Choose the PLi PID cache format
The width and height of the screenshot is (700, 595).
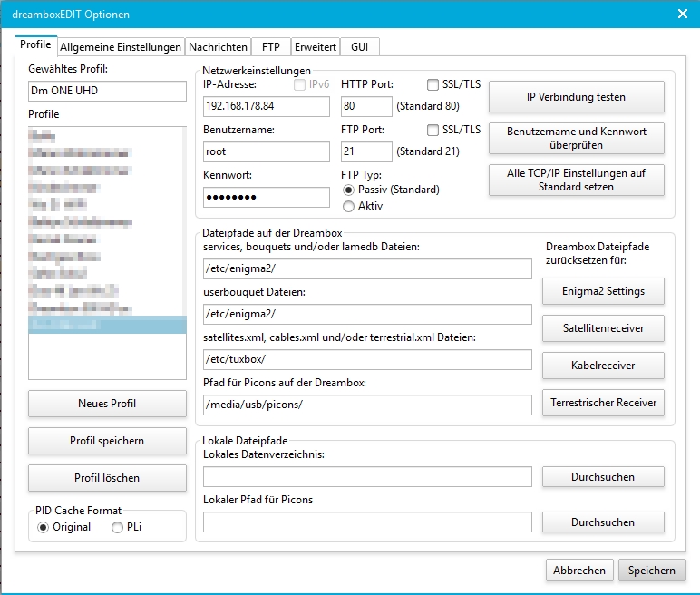(x=118, y=527)
